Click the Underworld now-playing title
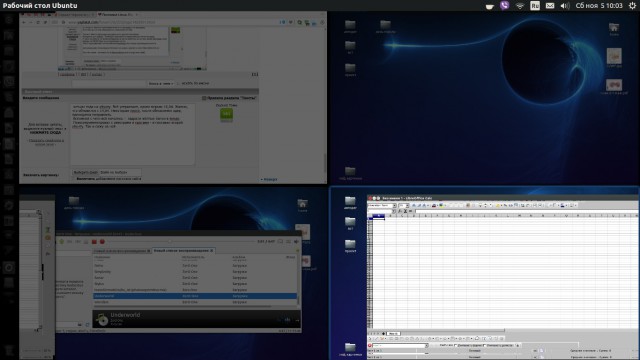This screenshot has width=640, height=360. [125, 315]
